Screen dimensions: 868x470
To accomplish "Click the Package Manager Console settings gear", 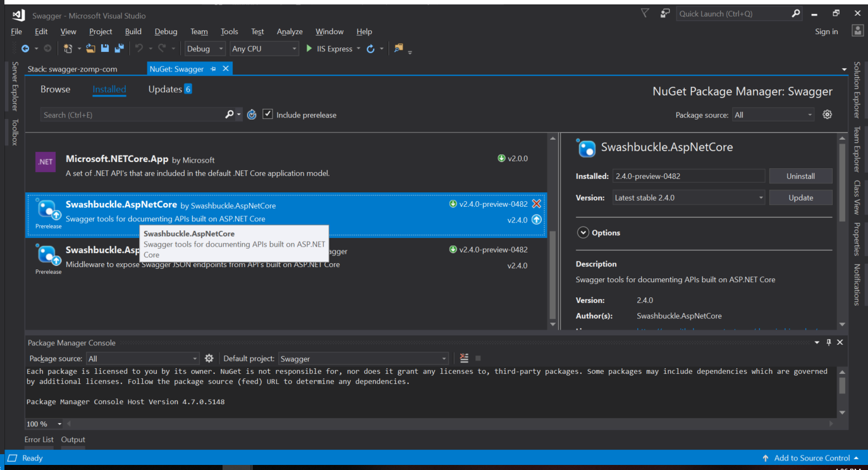I will 209,358.
